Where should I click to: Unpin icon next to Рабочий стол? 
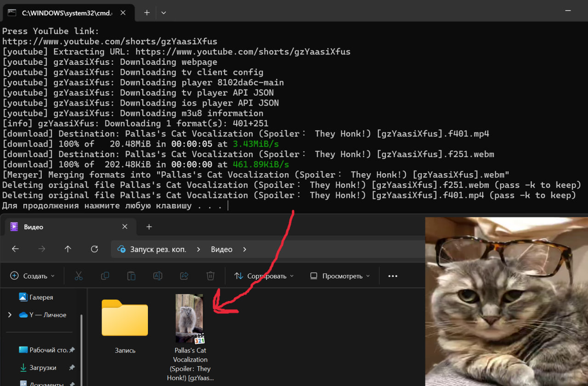coord(72,350)
